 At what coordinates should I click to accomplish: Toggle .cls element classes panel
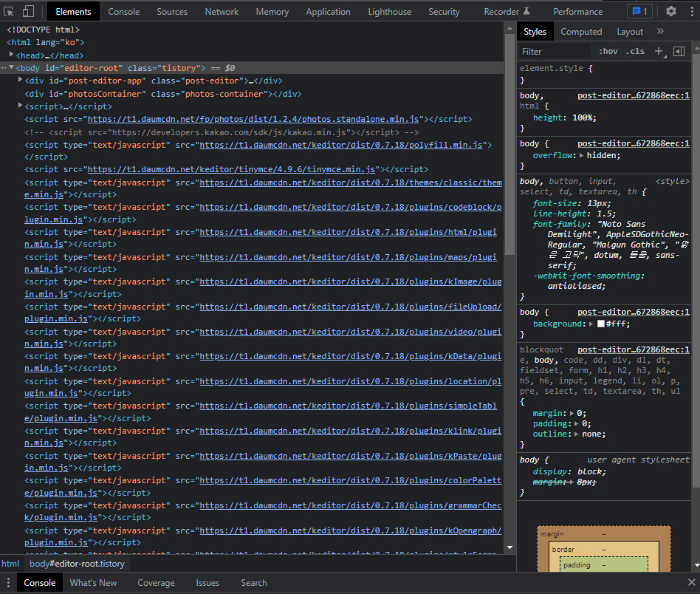click(x=635, y=52)
